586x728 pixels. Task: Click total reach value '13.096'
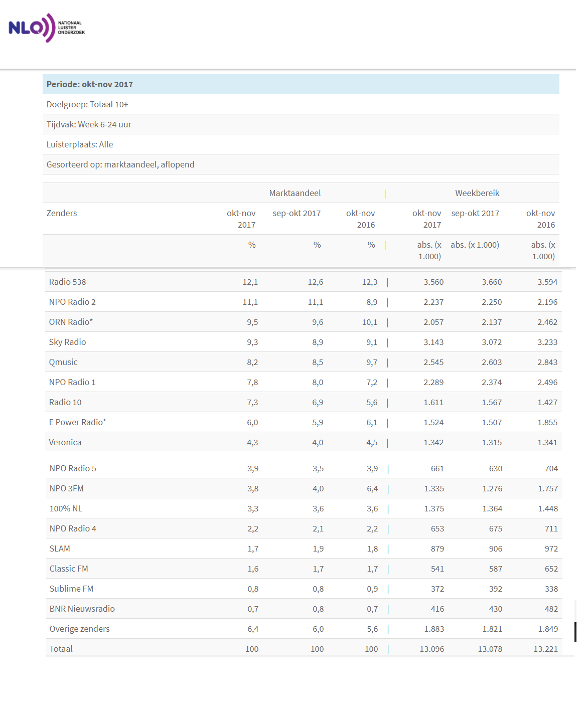432,649
